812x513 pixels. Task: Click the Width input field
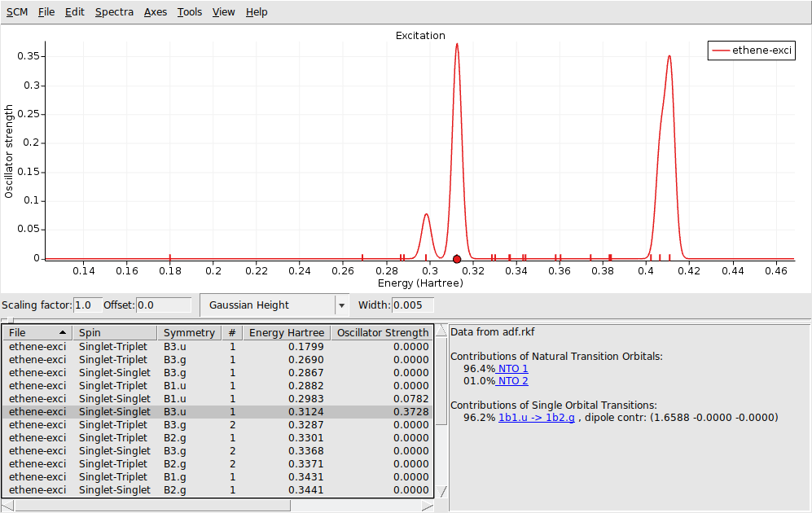[x=411, y=305]
